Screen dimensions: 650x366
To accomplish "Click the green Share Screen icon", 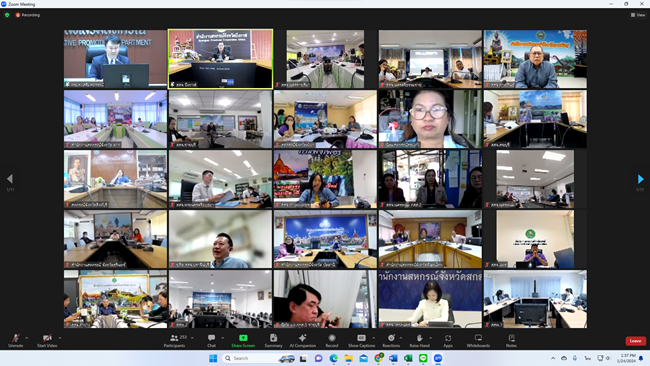I will [x=243, y=338].
